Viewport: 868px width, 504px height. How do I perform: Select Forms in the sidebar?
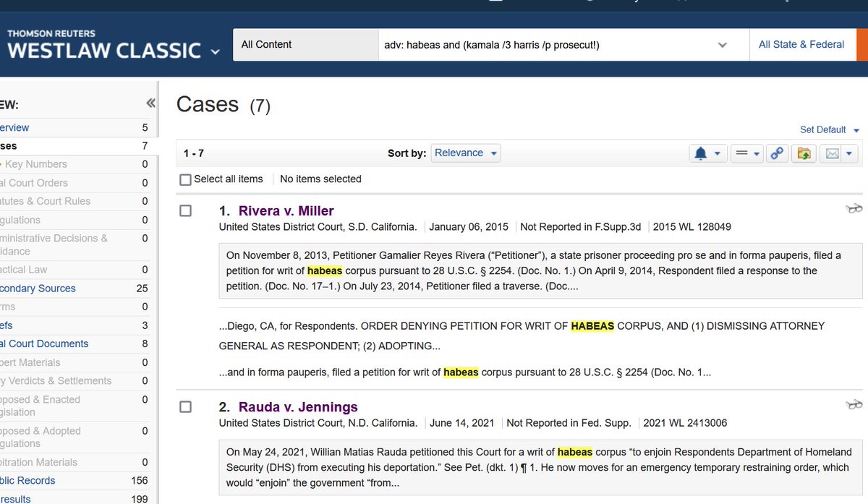click(x=7, y=307)
